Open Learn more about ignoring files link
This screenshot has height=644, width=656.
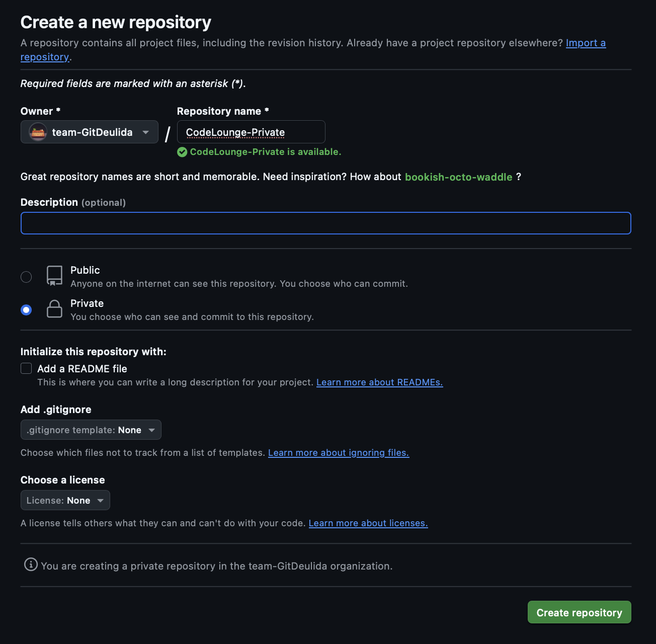[x=339, y=453]
